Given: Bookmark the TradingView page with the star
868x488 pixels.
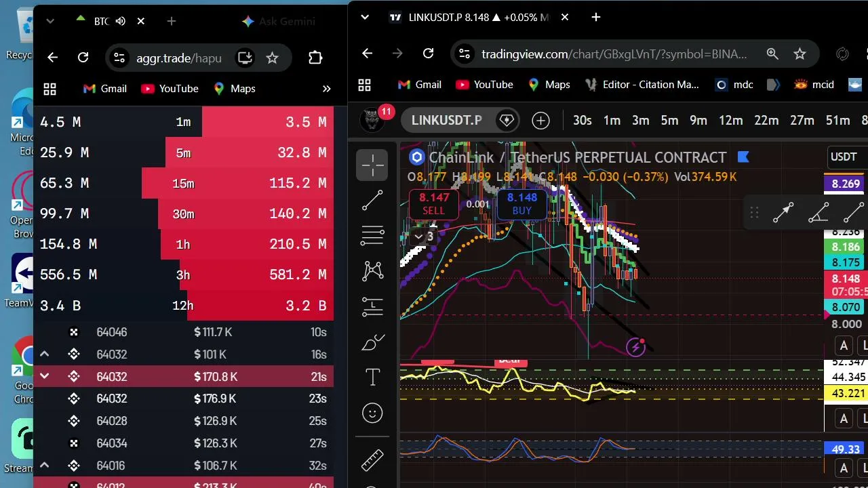Looking at the screenshot, I should 800,54.
